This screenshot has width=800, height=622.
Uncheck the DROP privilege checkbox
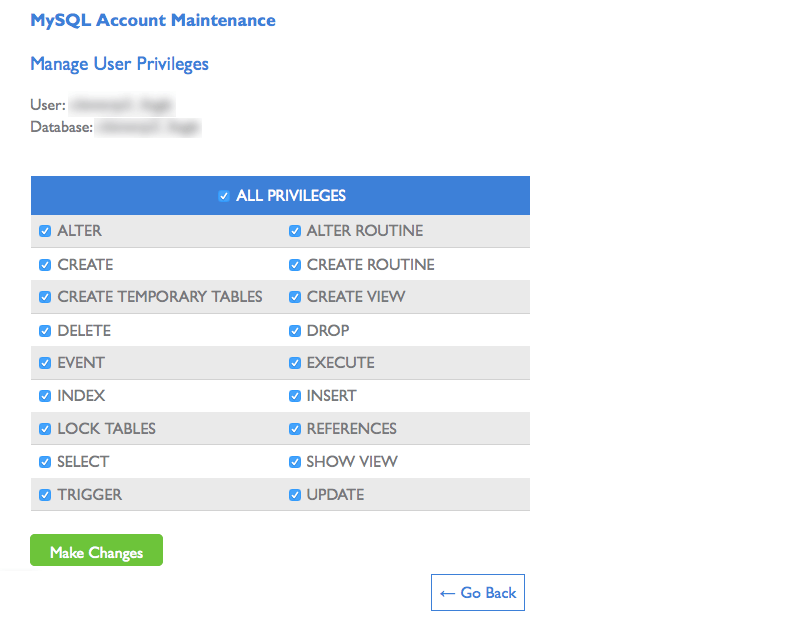pyautogui.click(x=295, y=331)
